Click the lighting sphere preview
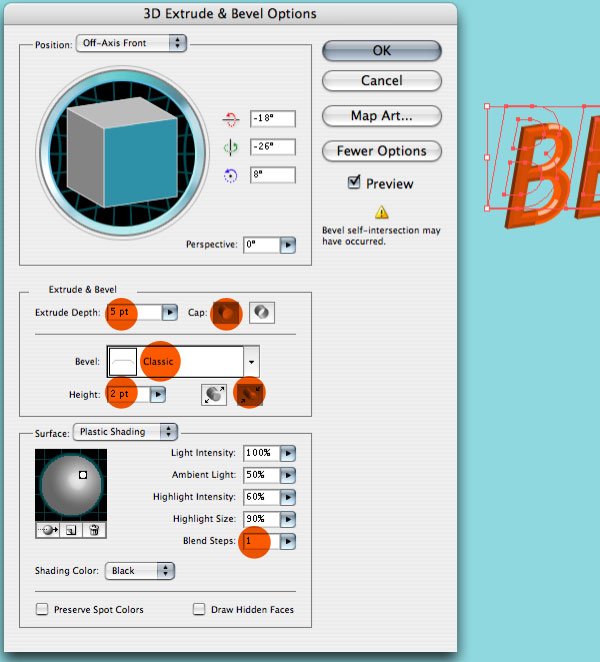 click(x=71, y=485)
